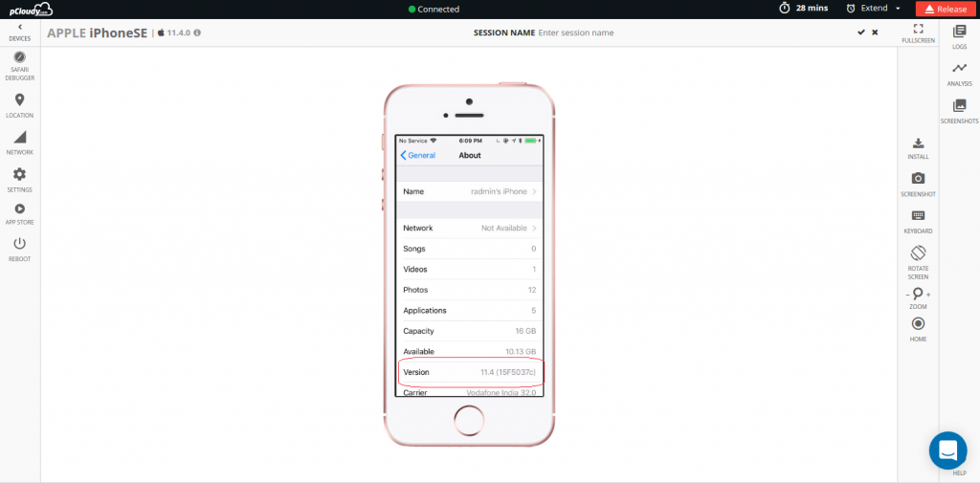Click the Connected status indicator
This screenshot has width=980, height=483.
(434, 9)
